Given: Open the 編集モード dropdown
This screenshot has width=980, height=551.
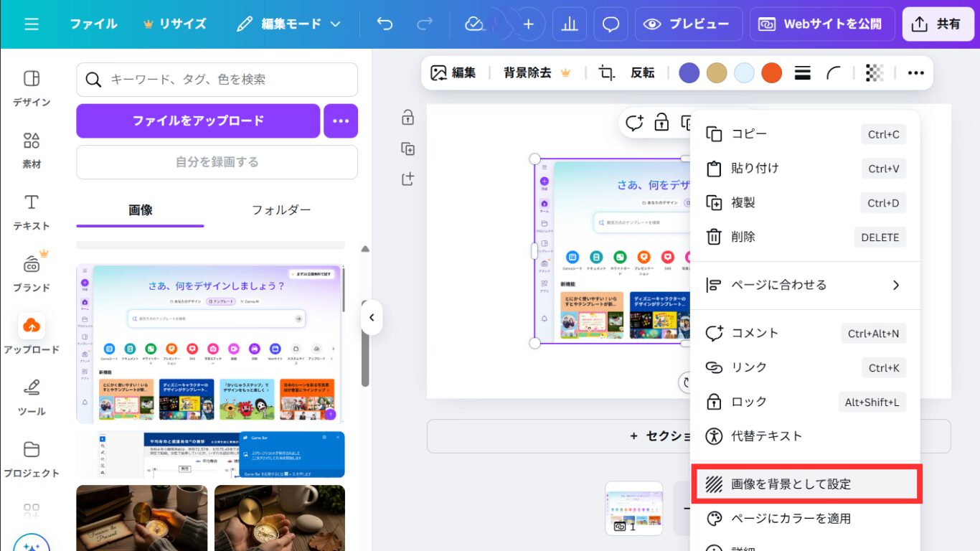Looking at the screenshot, I should point(289,24).
